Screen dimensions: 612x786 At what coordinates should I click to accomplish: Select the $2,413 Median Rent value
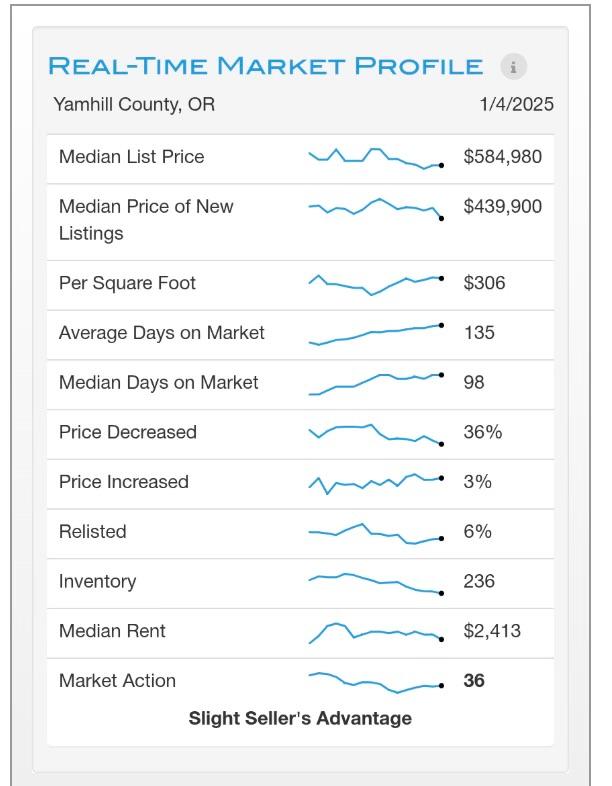[x=492, y=631]
